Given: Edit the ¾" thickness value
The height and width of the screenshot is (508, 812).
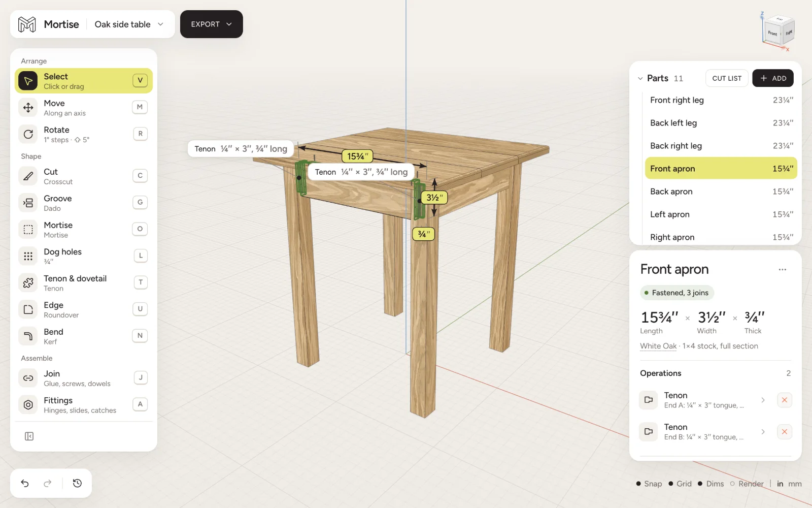Looking at the screenshot, I should pos(755,317).
